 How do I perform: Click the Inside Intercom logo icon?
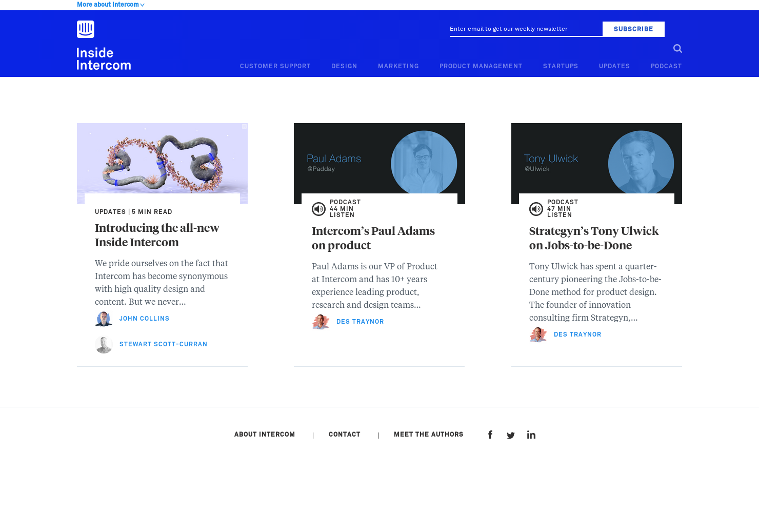click(85, 29)
